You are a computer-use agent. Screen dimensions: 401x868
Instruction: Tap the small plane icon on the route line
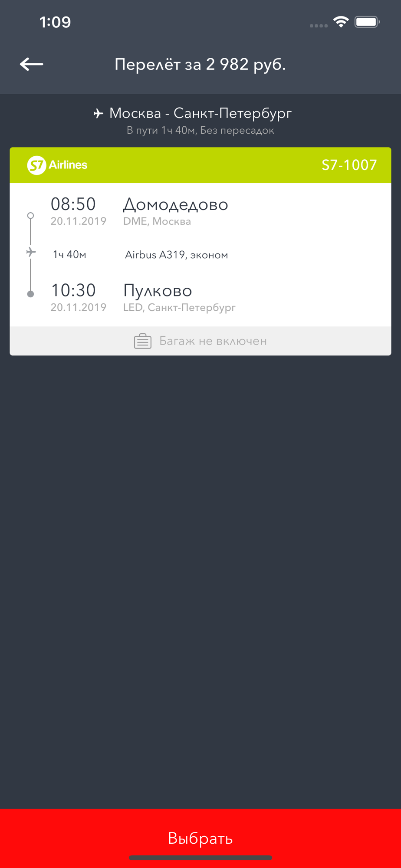pos(31,252)
